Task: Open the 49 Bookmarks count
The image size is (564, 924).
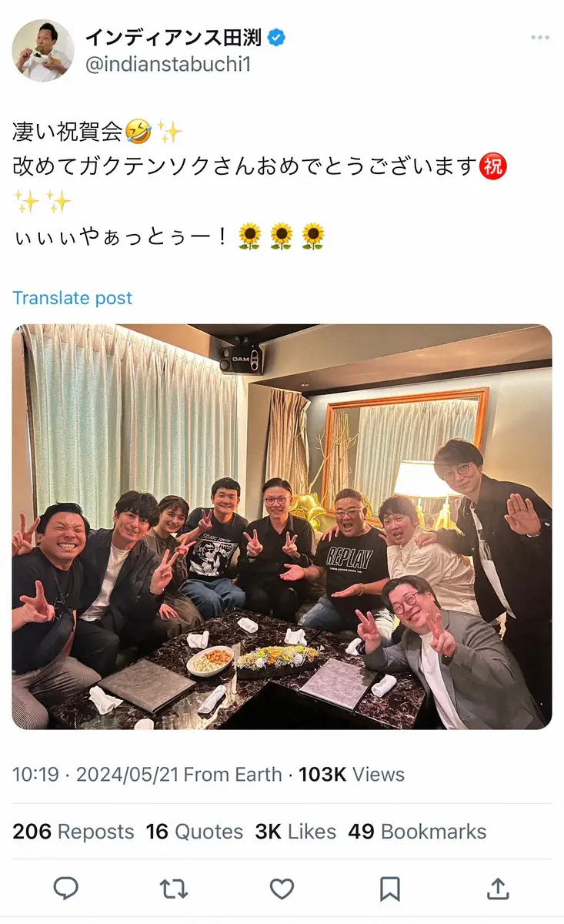Action: coord(417,832)
